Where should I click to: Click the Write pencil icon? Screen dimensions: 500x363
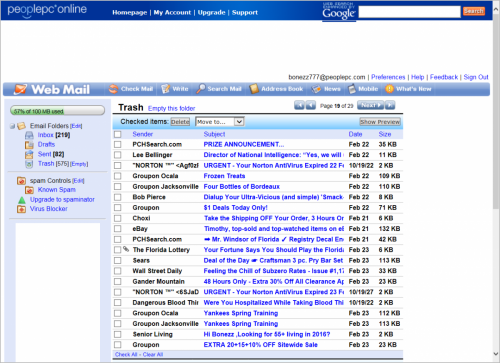[165, 89]
